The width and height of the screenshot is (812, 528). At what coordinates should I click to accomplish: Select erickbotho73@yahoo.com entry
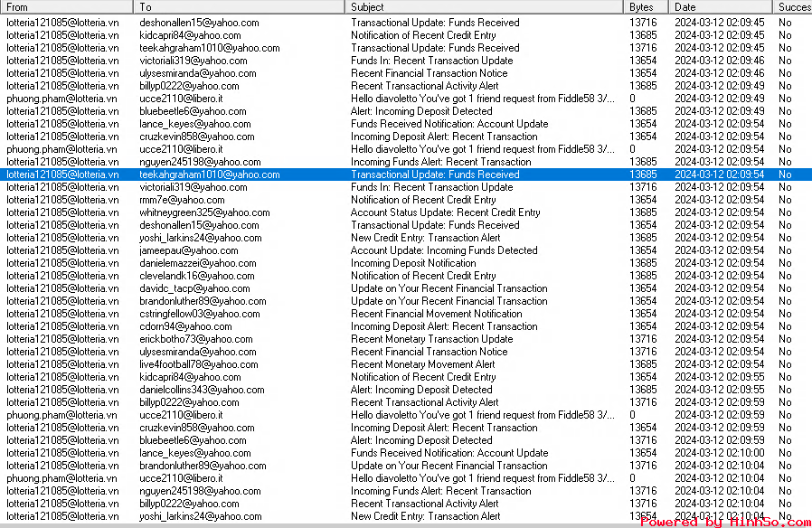[195, 339]
